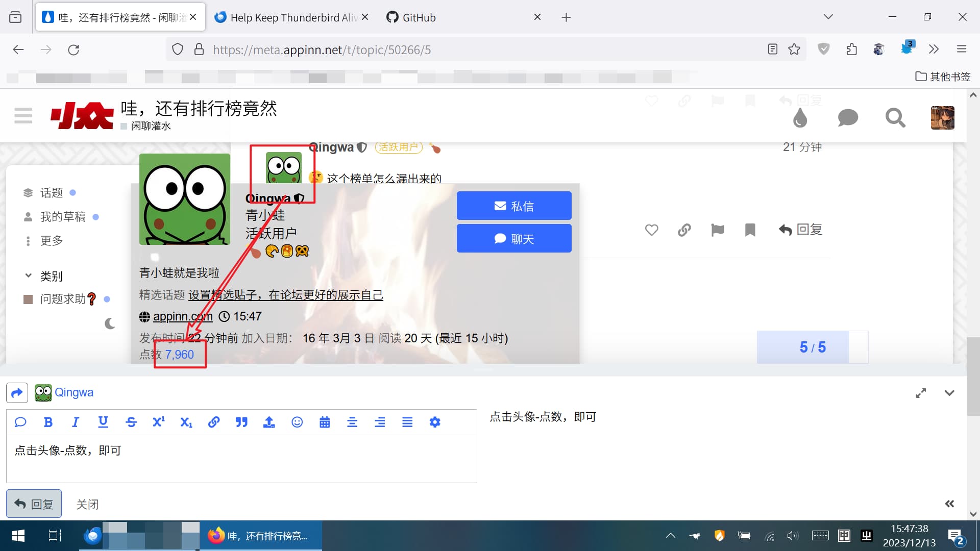Click the blockquote icon in editor
Image resolution: width=980 pixels, height=551 pixels.
coord(241,422)
